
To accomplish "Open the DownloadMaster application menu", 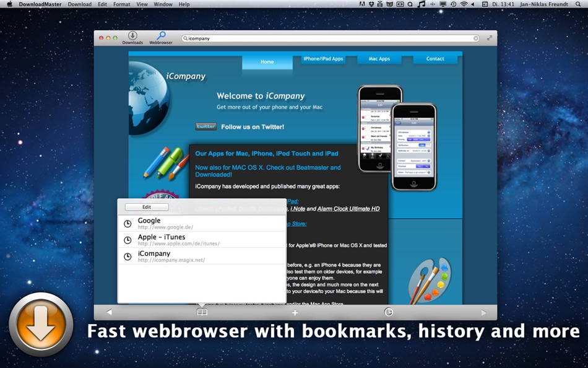I will [41, 4].
